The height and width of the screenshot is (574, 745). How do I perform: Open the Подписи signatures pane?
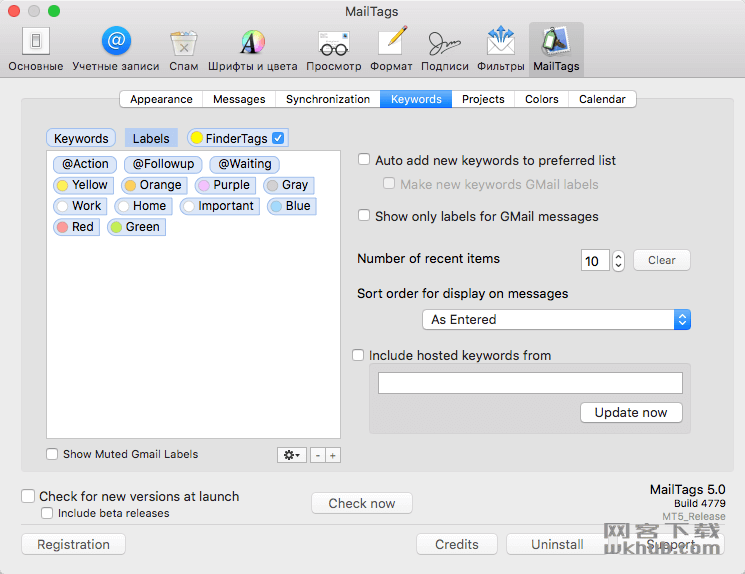445,49
